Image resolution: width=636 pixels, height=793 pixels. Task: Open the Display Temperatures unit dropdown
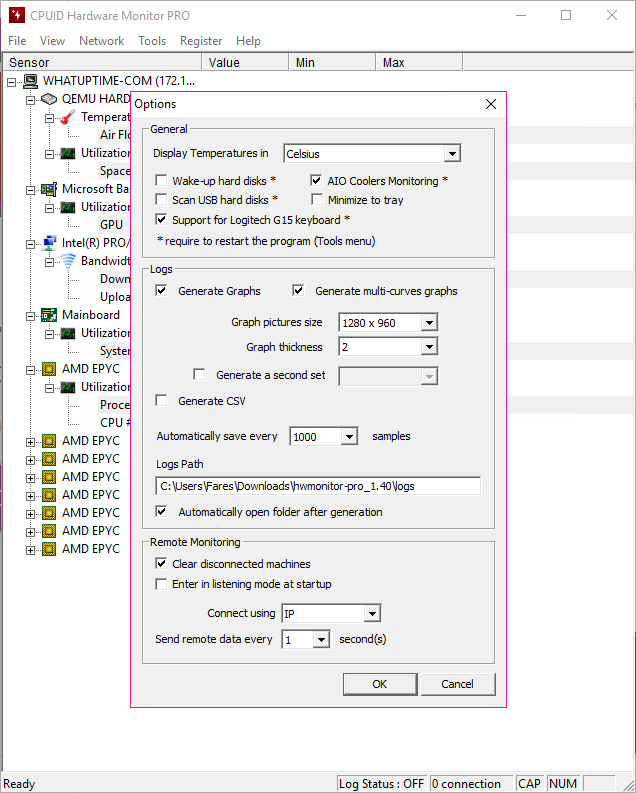click(452, 154)
